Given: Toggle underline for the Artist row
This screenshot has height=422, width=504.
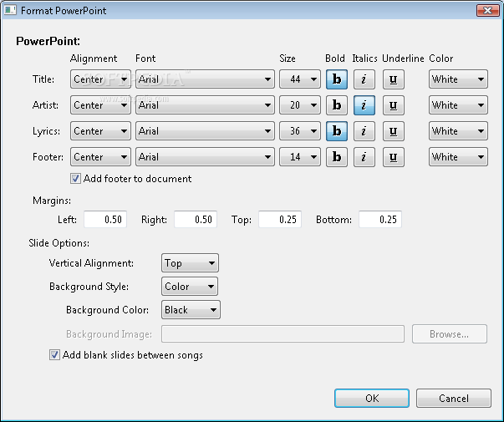Looking at the screenshot, I should [394, 105].
